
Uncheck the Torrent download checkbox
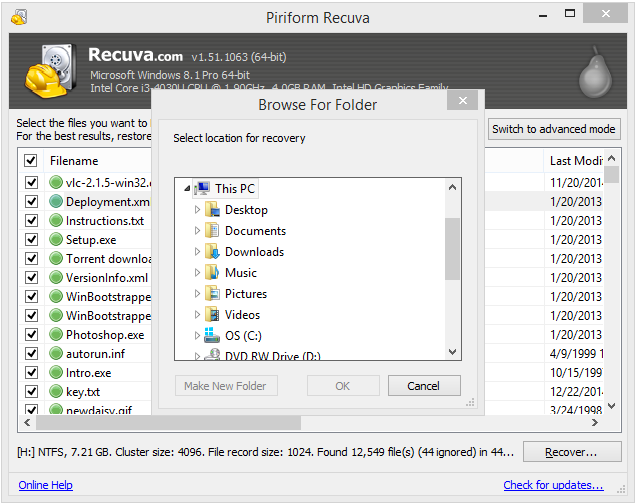tap(31, 258)
